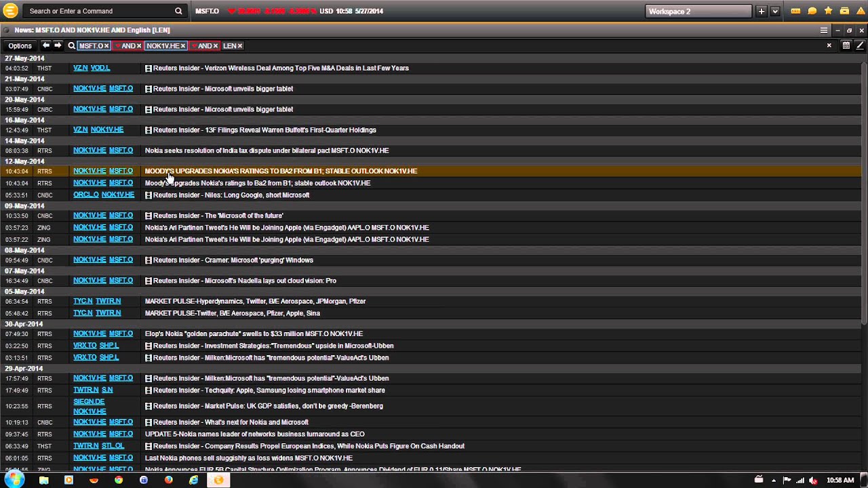This screenshot has height=488, width=868.
Task: Open 13F Filings Reveal Warren Buffett's story
Action: point(264,130)
